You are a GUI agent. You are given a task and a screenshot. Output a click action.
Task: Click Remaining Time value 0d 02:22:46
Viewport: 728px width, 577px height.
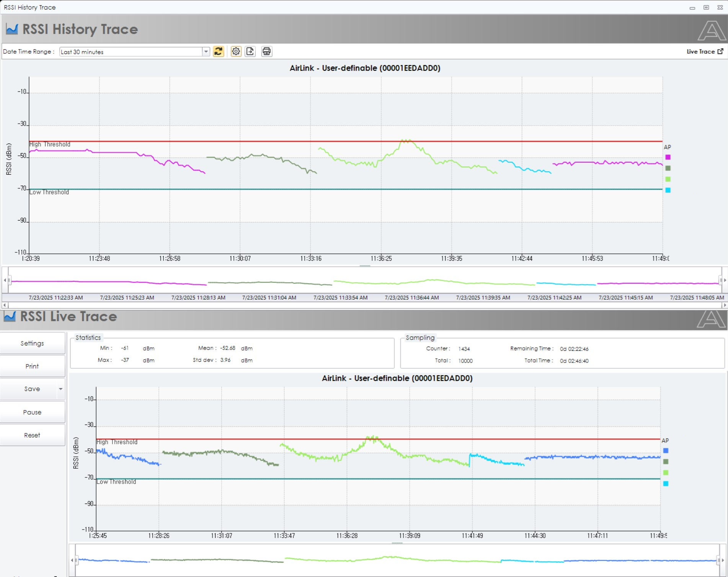pos(574,349)
